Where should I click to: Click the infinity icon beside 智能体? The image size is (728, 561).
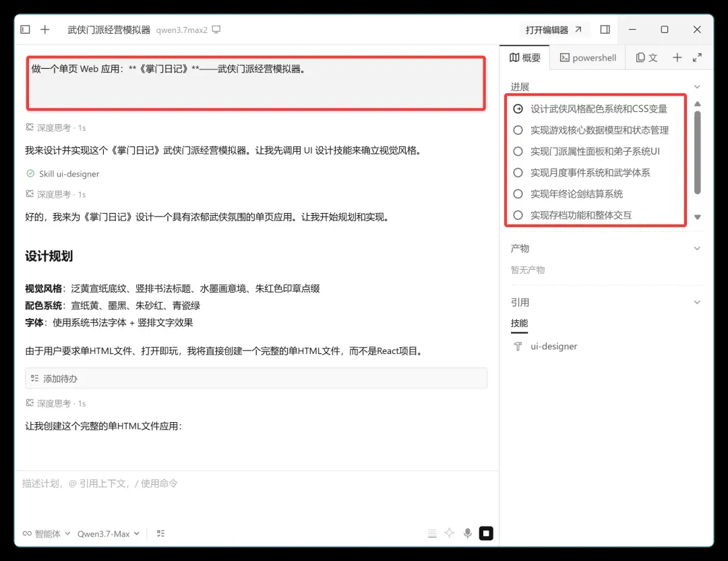(x=28, y=533)
